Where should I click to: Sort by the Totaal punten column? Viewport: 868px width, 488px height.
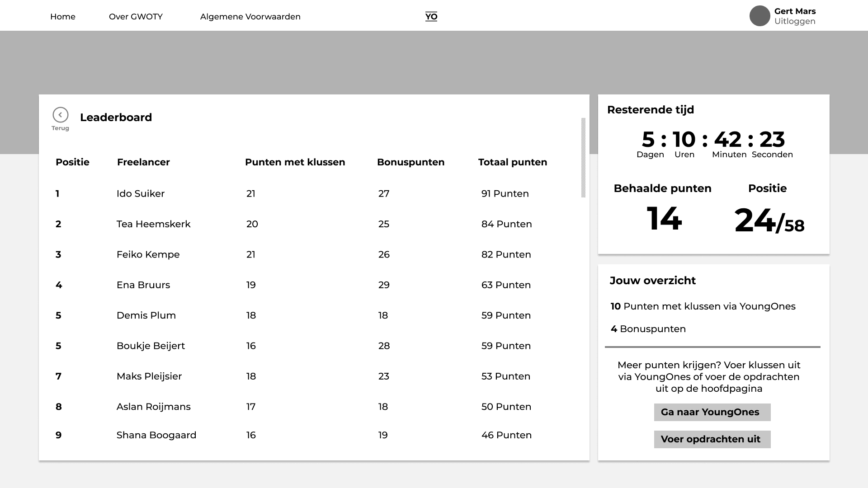click(x=513, y=162)
